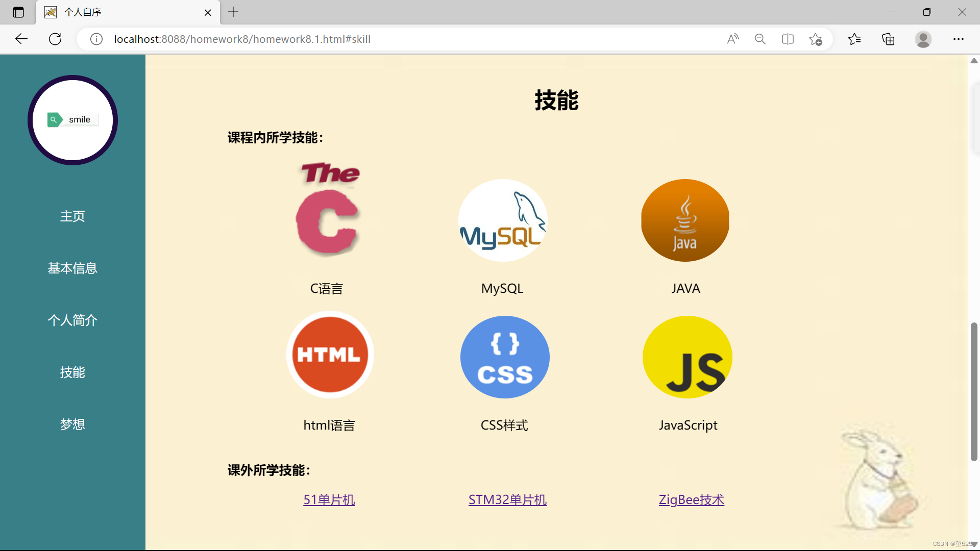The width and height of the screenshot is (980, 551).
Task: Click the C language logo image
Action: click(329, 209)
